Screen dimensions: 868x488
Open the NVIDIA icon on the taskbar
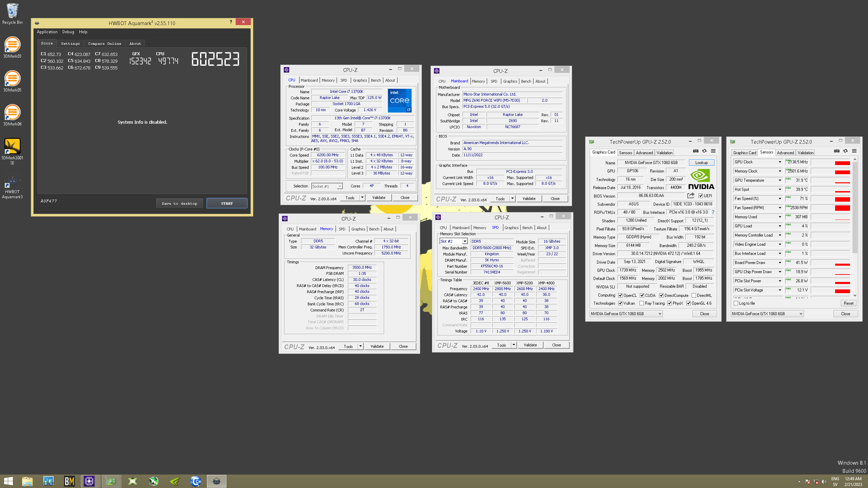(175, 481)
